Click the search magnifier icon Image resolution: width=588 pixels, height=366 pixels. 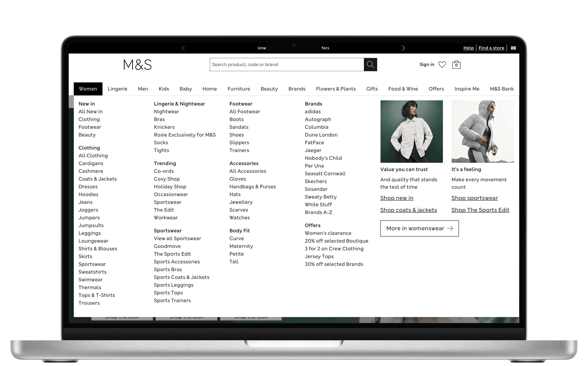click(x=370, y=64)
